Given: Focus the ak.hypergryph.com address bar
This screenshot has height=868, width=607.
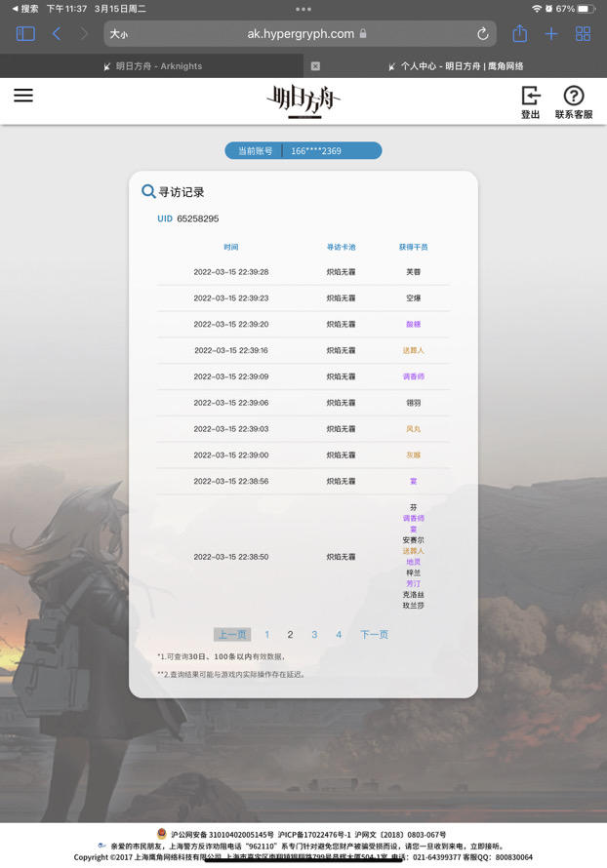Looking at the screenshot, I should (x=301, y=34).
